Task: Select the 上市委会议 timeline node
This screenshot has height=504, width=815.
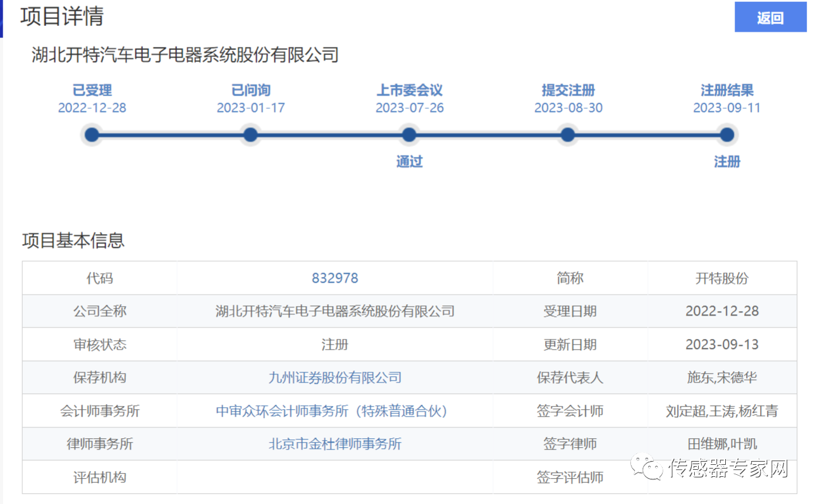Action: pyautogui.click(x=409, y=135)
